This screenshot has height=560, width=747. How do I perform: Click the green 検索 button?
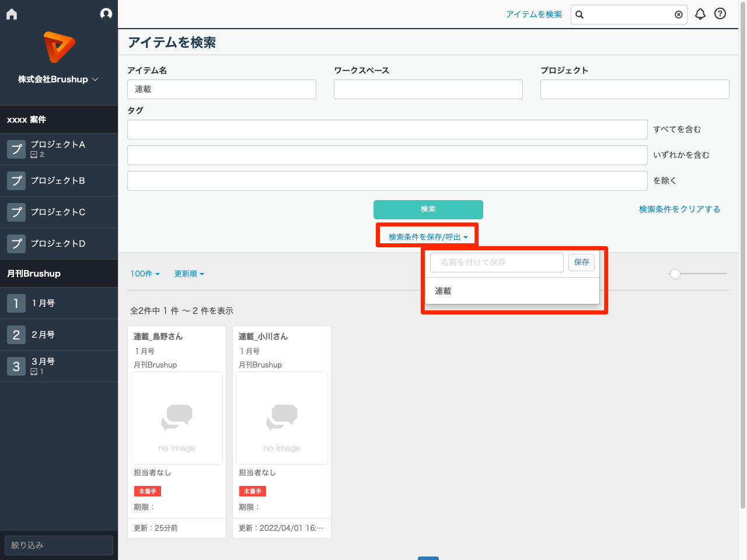coord(428,209)
